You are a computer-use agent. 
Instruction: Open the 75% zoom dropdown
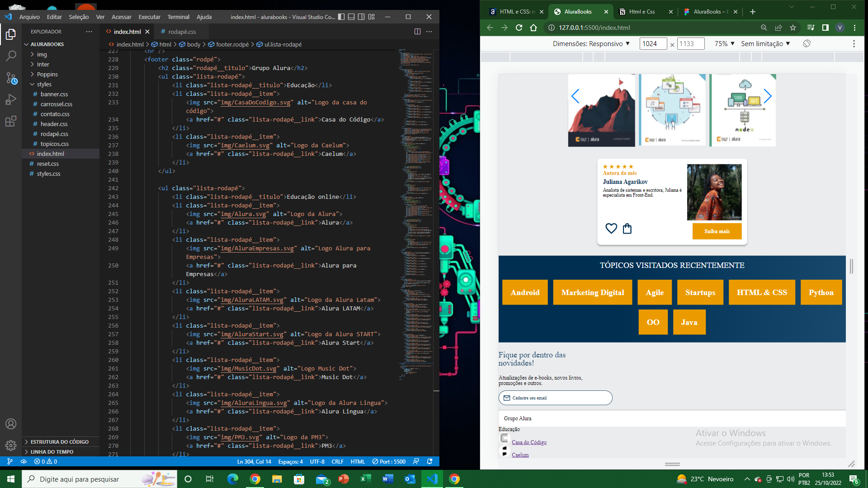[724, 43]
